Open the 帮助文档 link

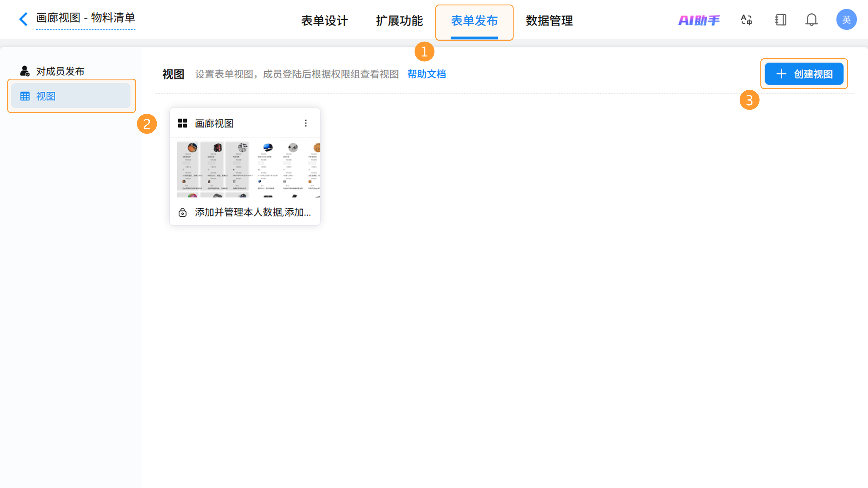tap(427, 74)
